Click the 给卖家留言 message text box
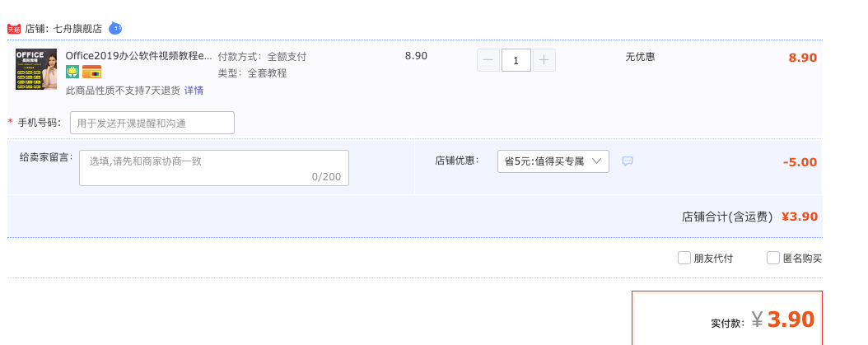Screen dimensions: 868x345 tap(214, 168)
